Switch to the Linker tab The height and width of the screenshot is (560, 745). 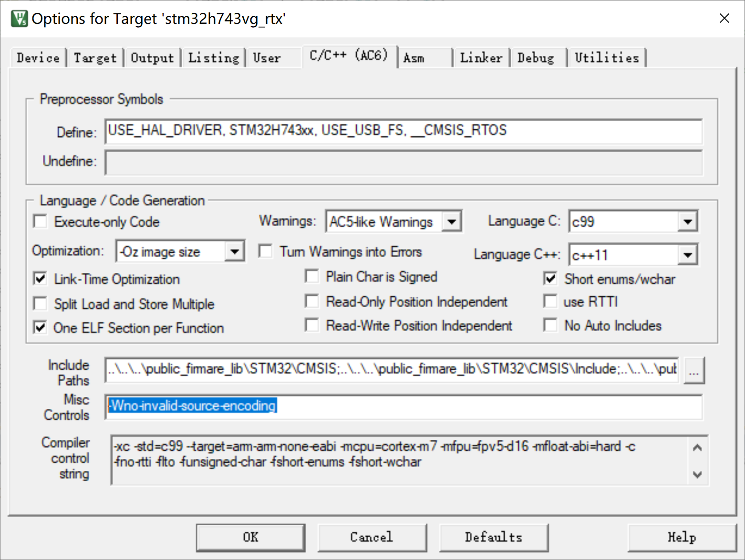[x=481, y=57]
